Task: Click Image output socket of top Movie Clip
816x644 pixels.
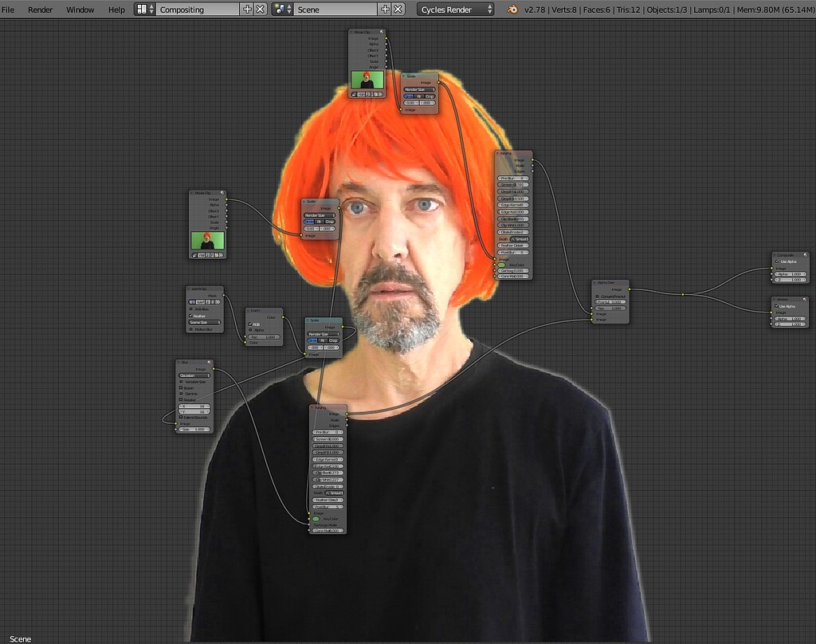Action: pyautogui.click(x=386, y=38)
